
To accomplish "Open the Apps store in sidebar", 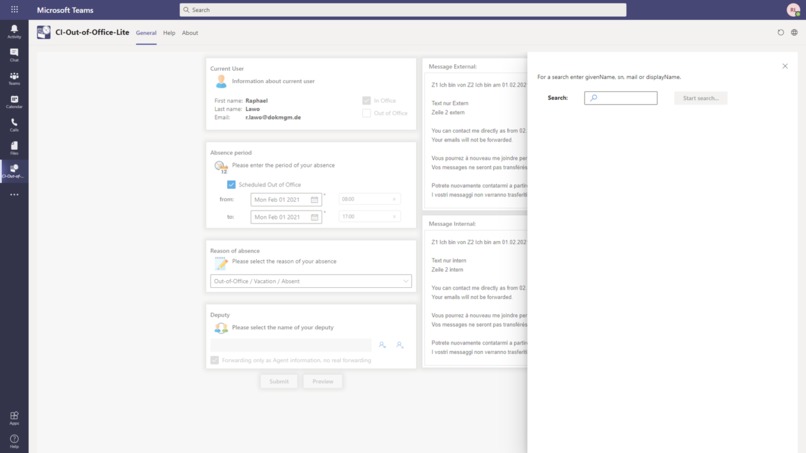I will click(14, 418).
